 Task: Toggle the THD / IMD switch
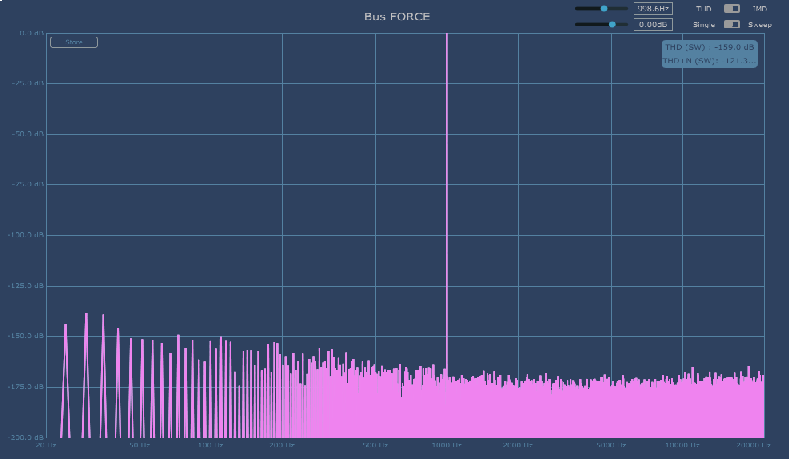731,8
